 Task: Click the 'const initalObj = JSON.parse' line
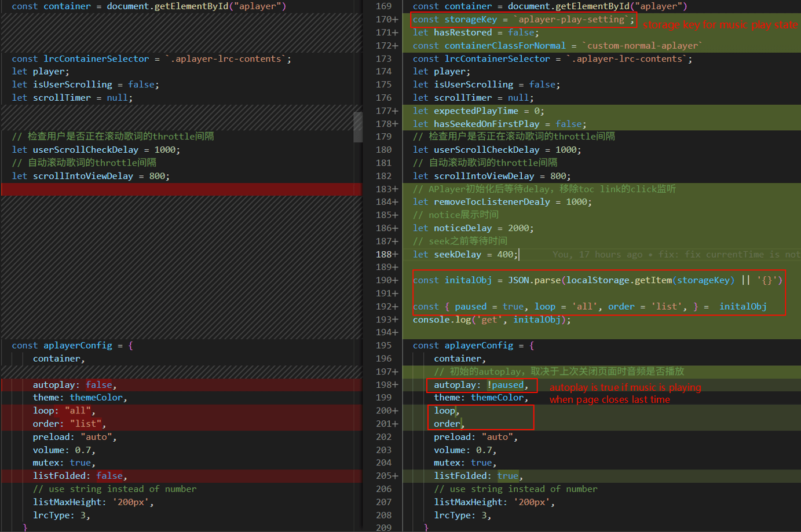pos(598,280)
